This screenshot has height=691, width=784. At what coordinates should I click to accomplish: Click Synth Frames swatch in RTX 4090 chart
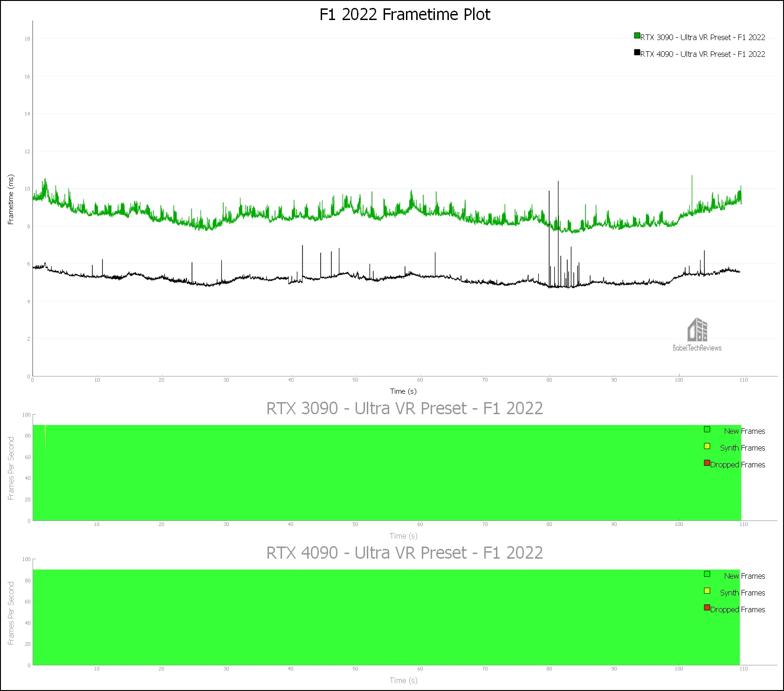click(x=707, y=591)
